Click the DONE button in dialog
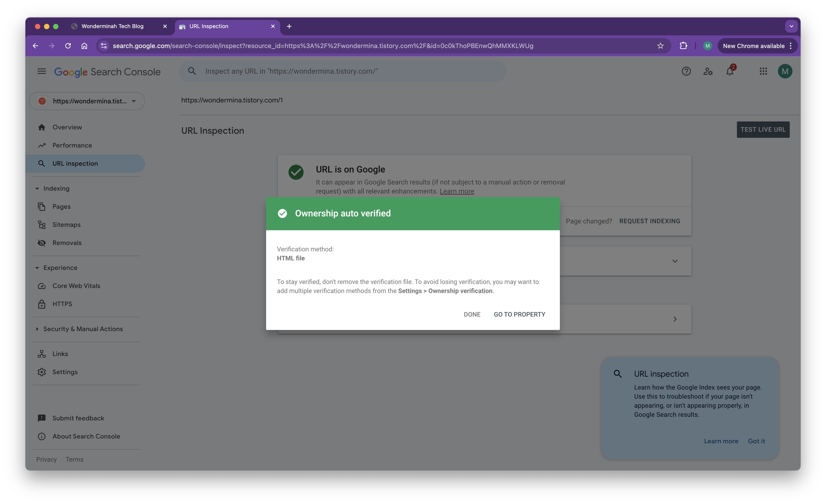Screen dimensions: 826x504 click(472, 314)
